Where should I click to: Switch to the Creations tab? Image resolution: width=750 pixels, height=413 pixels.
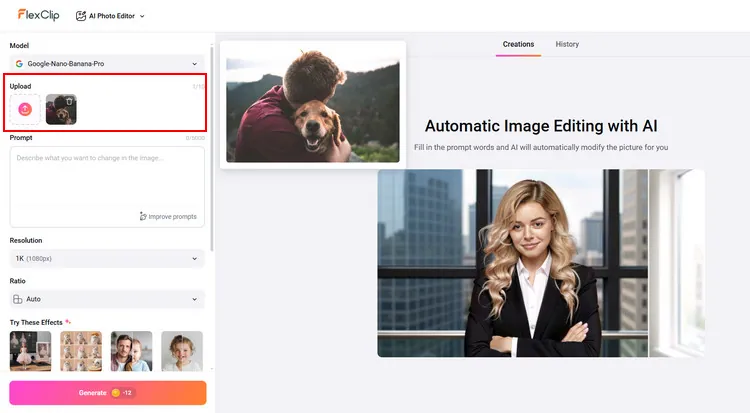click(x=518, y=44)
